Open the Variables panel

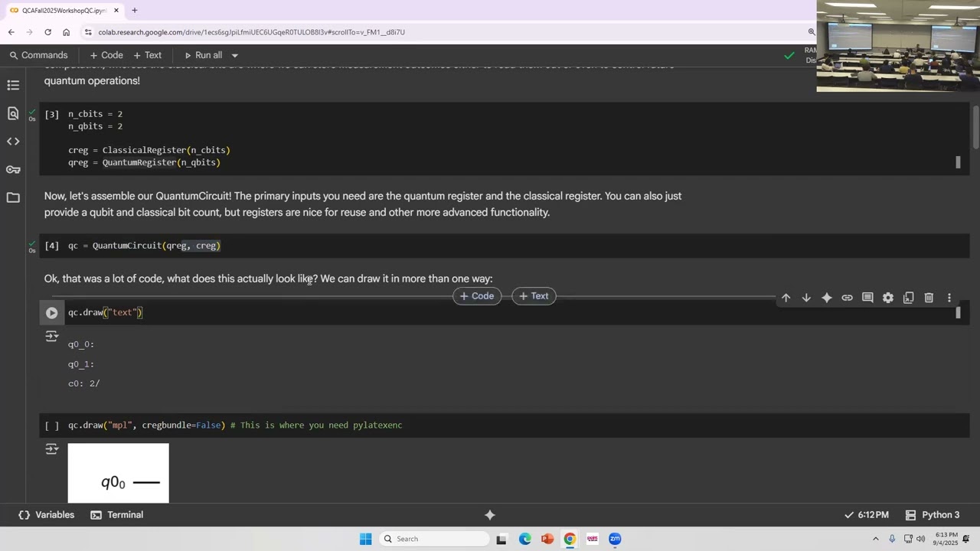[x=46, y=515]
